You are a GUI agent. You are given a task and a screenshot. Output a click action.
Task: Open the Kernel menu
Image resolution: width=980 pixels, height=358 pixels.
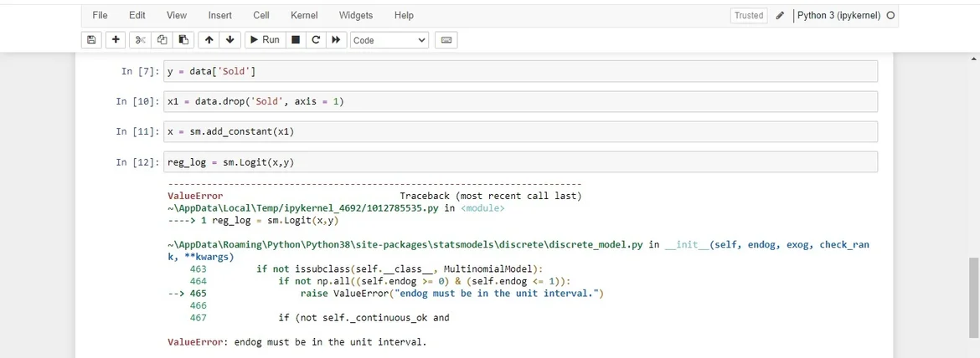point(303,15)
